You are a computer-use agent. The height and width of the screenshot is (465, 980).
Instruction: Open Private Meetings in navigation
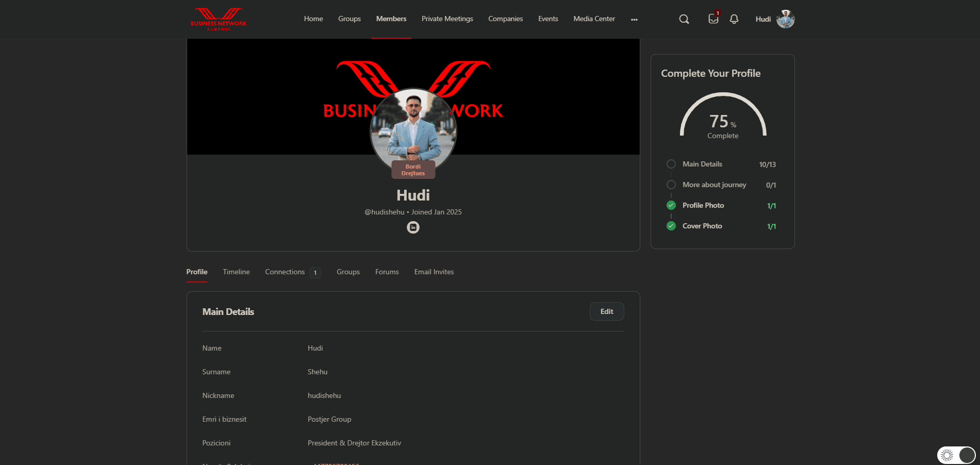point(447,19)
